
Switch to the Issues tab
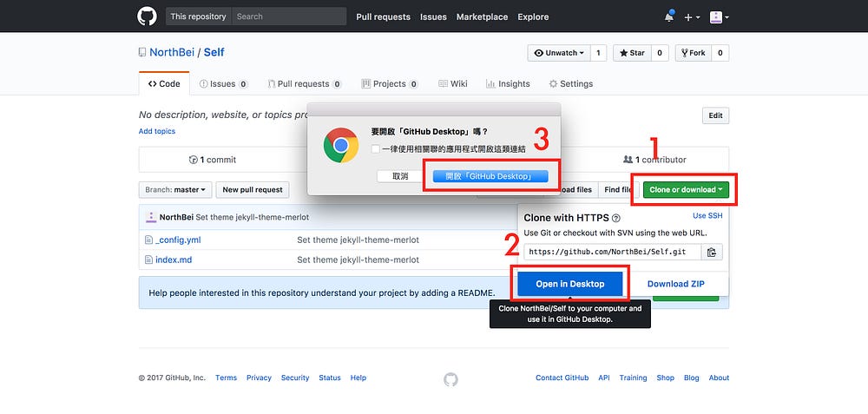[224, 83]
